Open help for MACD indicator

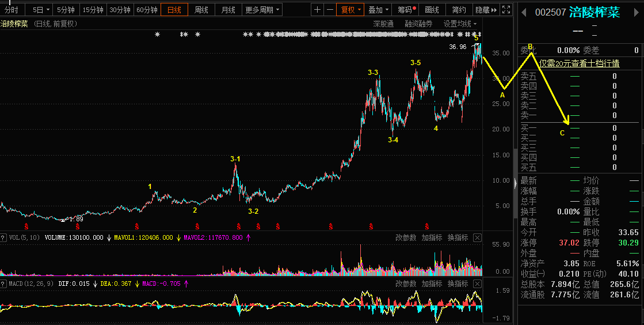coord(3,284)
